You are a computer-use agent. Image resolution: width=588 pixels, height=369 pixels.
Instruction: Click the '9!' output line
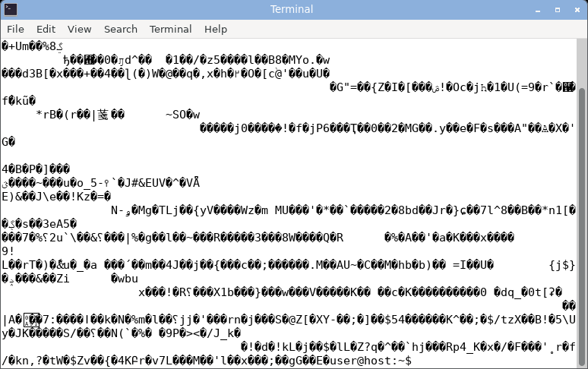[x=8, y=251]
